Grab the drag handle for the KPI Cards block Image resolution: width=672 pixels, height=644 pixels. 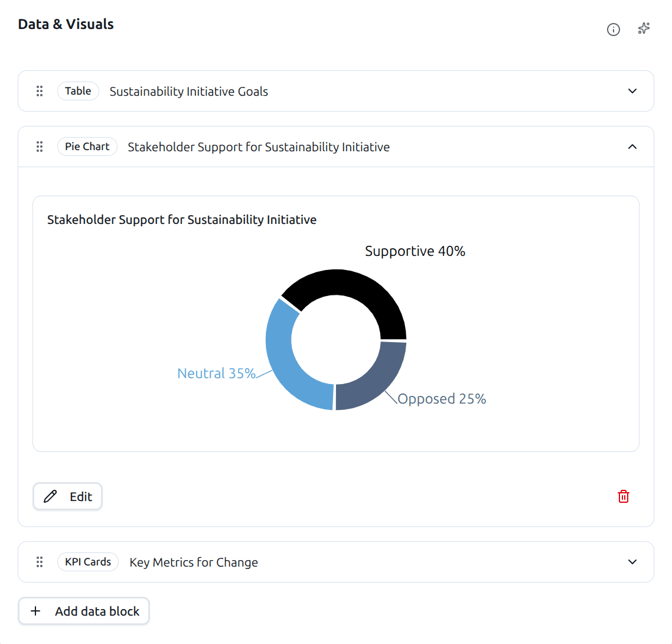pyautogui.click(x=40, y=562)
